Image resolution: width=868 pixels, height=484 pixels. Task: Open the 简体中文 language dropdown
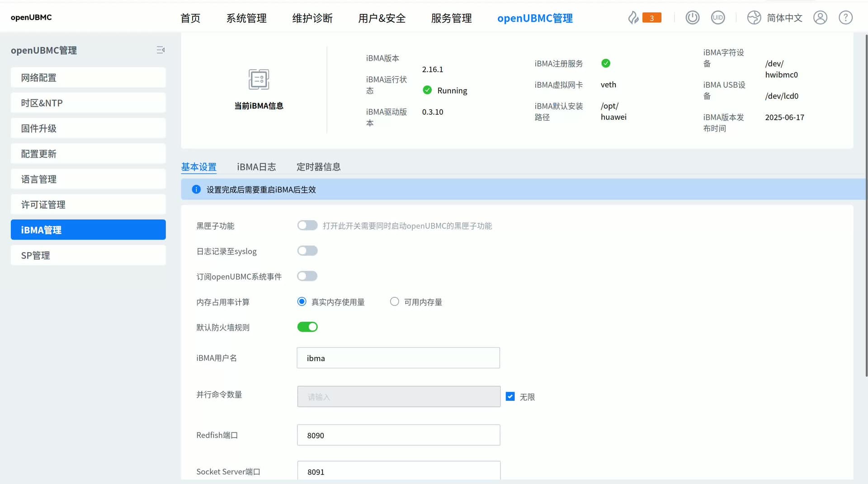(x=784, y=18)
